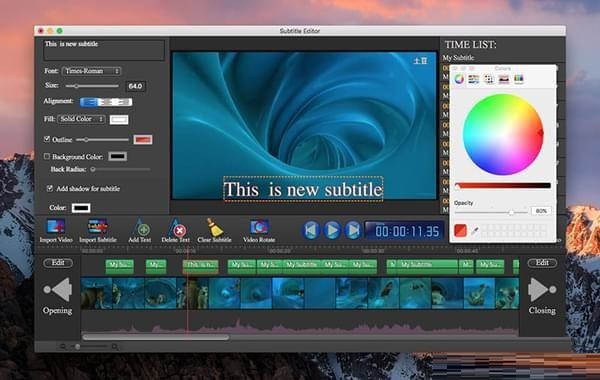Select left alignment segment
Screen dimensions: 600x380
(89, 102)
